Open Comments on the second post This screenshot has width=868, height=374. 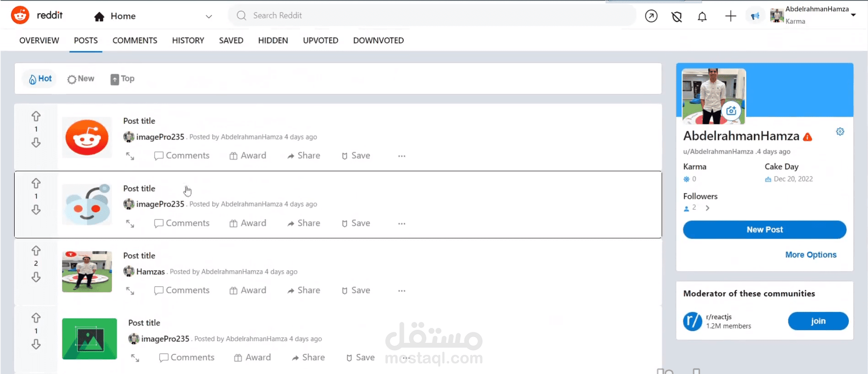tap(181, 223)
